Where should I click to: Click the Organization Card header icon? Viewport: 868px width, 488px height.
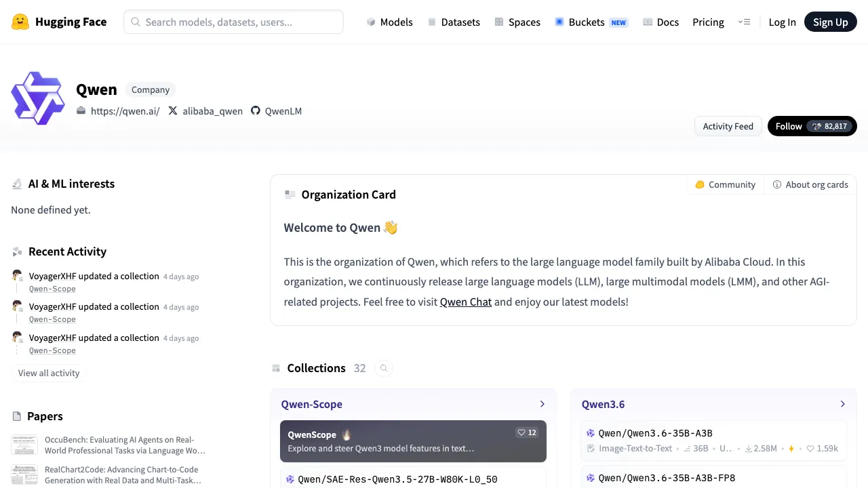[x=290, y=195]
